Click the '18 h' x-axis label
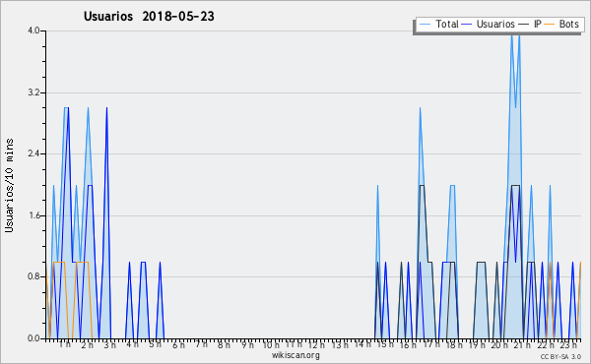The width and height of the screenshot is (591, 364). pyautogui.click(x=454, y=345)
